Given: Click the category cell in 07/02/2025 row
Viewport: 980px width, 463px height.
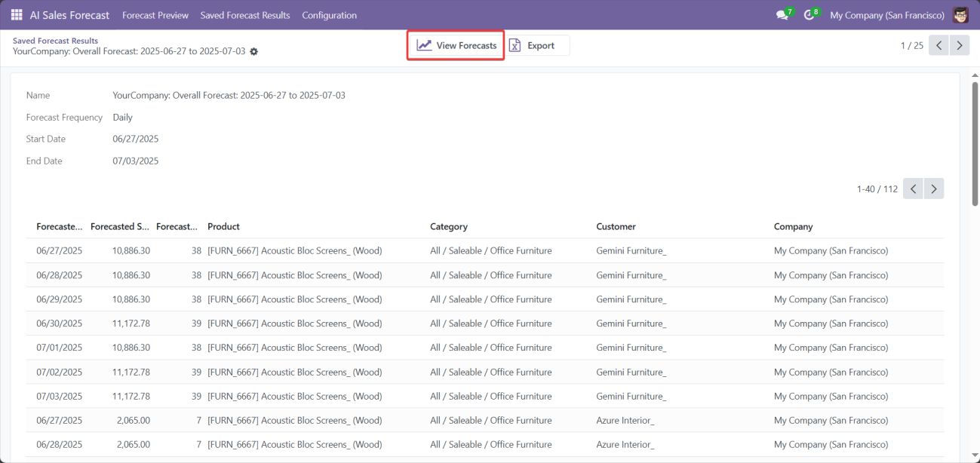Looking at the screenshot, I should click(491, 372).
